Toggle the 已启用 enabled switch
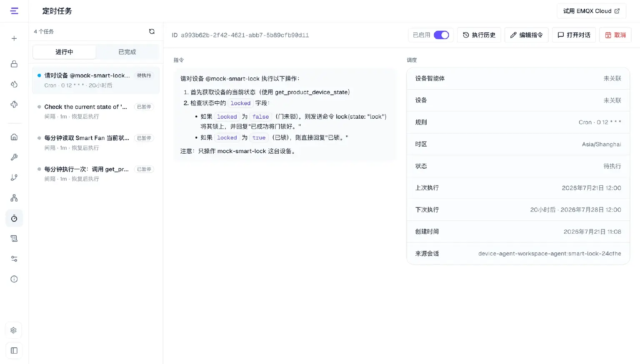640x364 pixels. pos(441,35)
